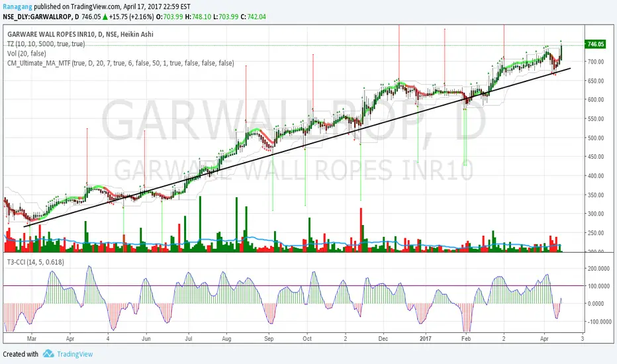This screenshot has width=617, height=364.
Task: Select the black ascending trend line
Action: point(297,148)
